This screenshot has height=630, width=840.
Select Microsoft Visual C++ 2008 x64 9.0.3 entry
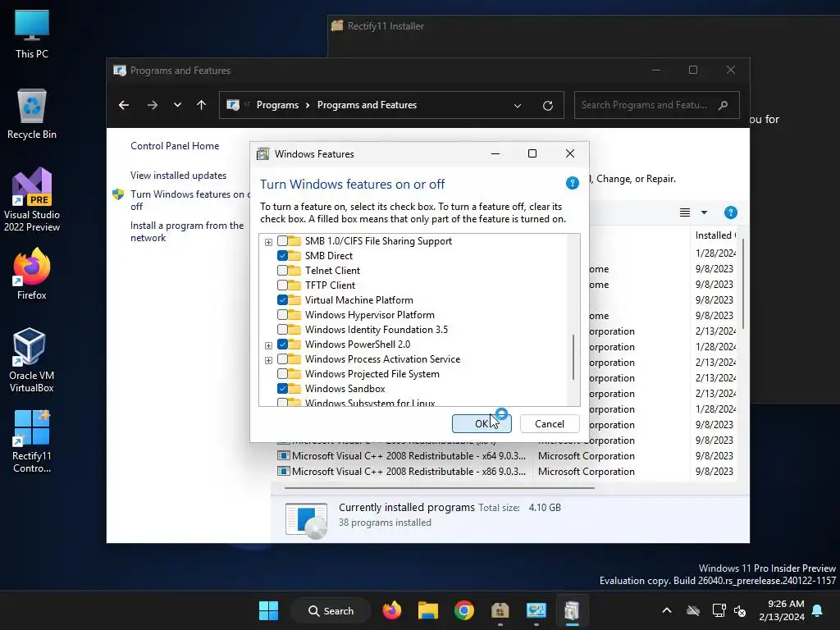pos(401,456)
